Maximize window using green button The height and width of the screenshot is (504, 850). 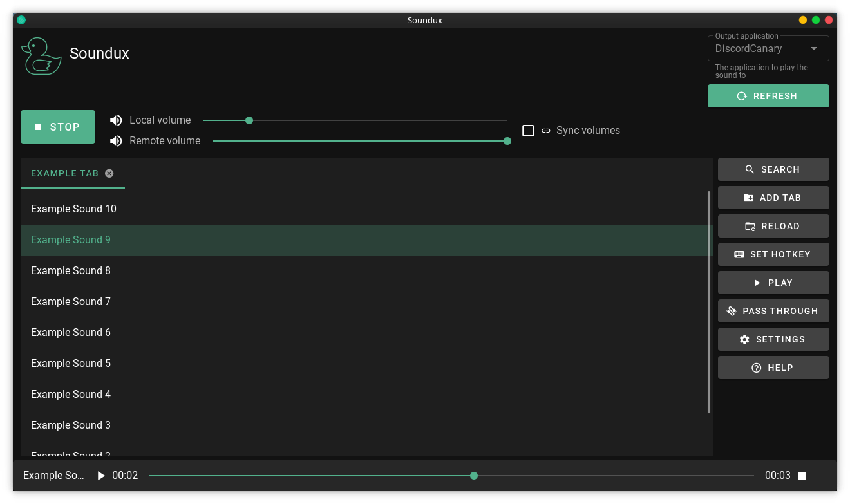pos(816,20)
